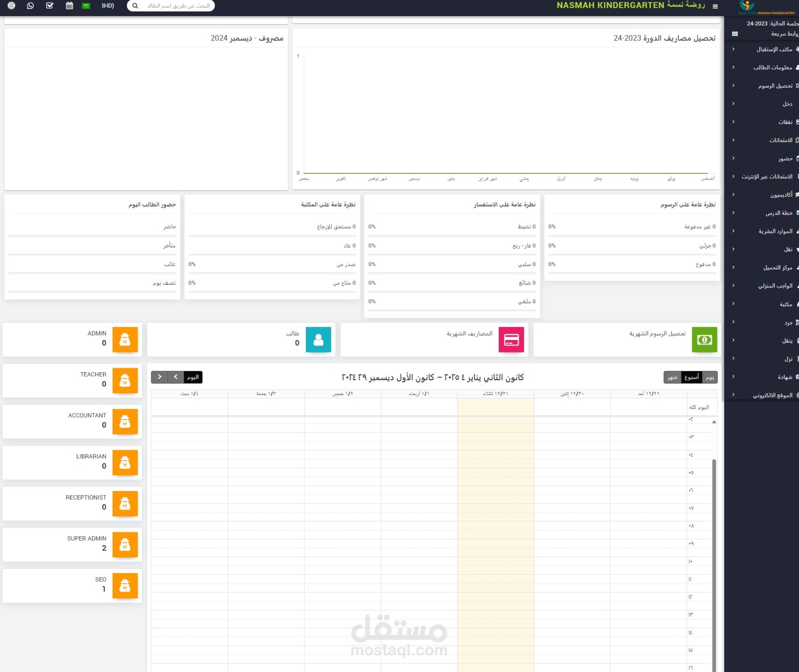Click the green money icon for تحصيل الرسوم الشهرية
This screenshot has height=672, width=799.
705,340
